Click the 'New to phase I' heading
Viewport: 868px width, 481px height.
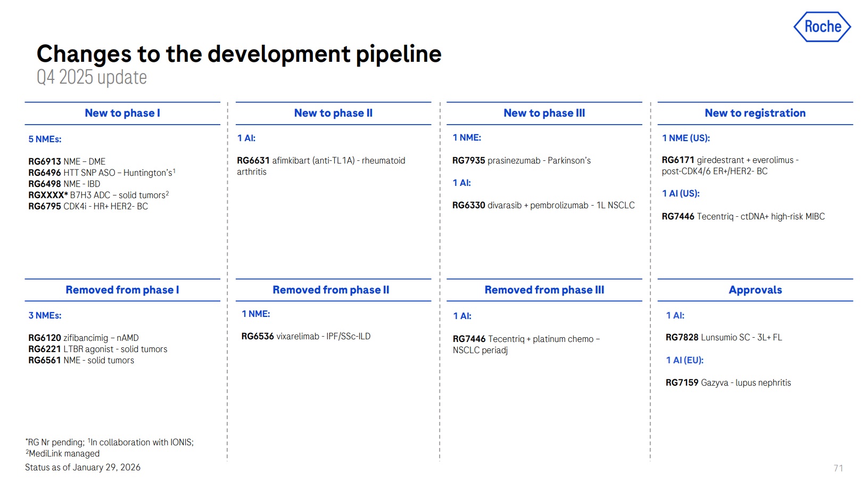click(x=122, y=113)
